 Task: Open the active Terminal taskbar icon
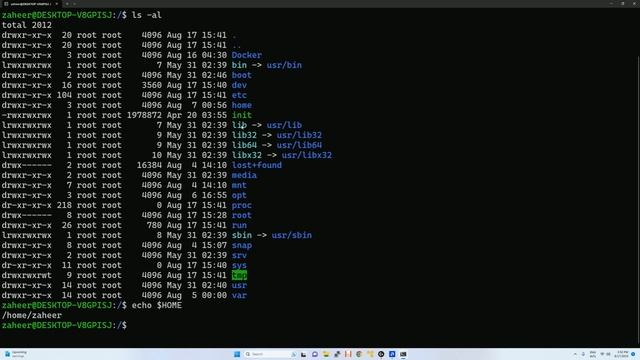403,354
